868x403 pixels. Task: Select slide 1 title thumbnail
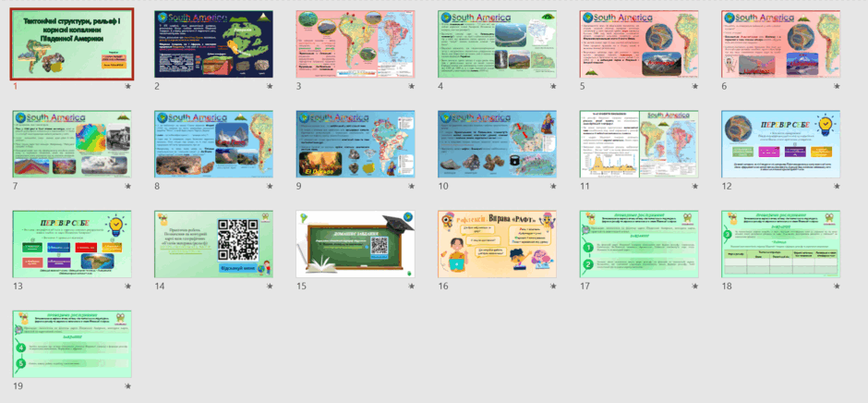pyautogui.click(x=72, y=43)
